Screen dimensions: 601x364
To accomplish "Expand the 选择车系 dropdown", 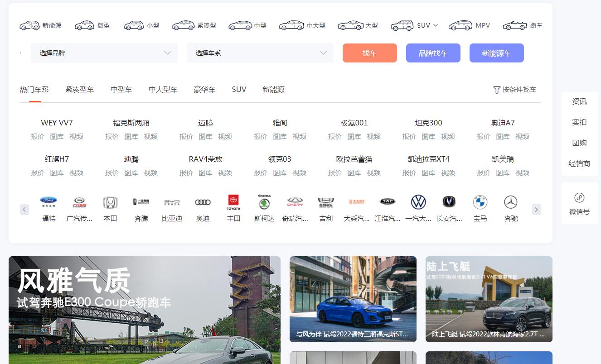I will pyautogui.click(x=260, y=53).
